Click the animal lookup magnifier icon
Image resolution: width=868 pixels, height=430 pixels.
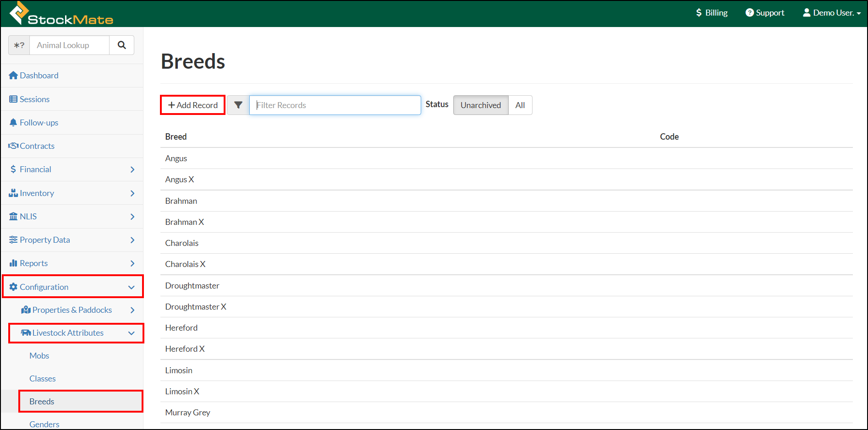click(x=121, y=45)
